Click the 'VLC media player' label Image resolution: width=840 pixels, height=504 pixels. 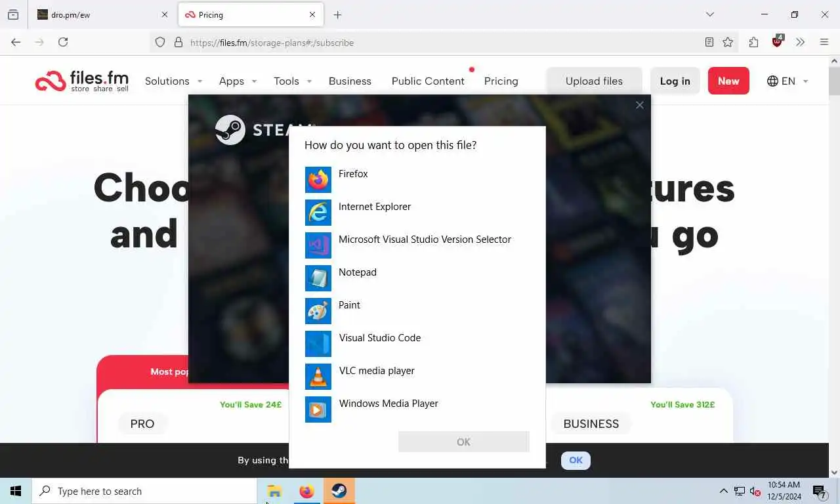377,371
